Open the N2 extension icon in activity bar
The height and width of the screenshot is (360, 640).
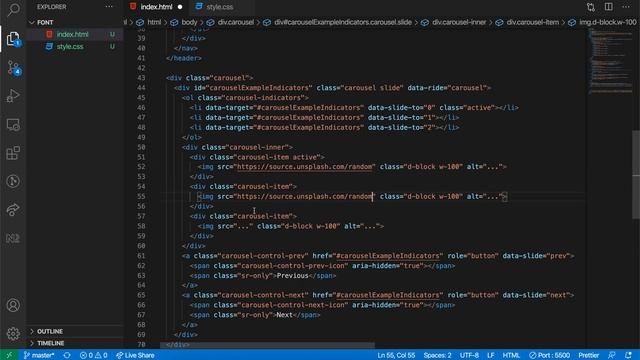point(13,238)
